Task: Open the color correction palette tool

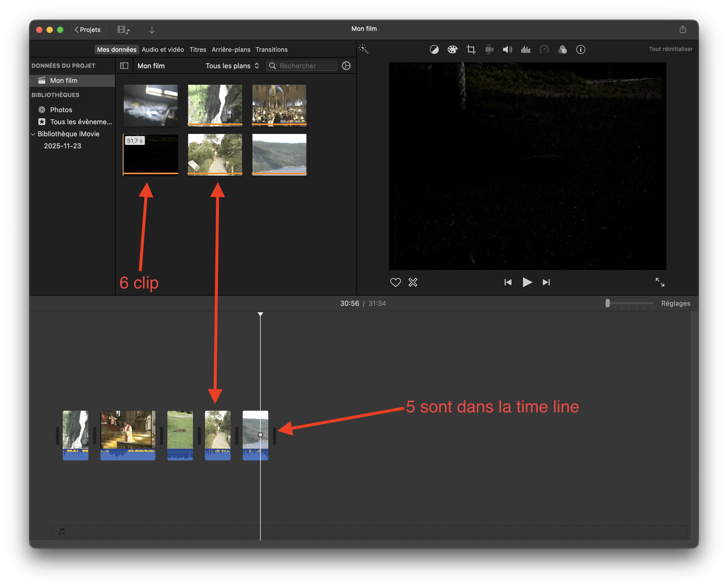Action: (x=452, y=50)
